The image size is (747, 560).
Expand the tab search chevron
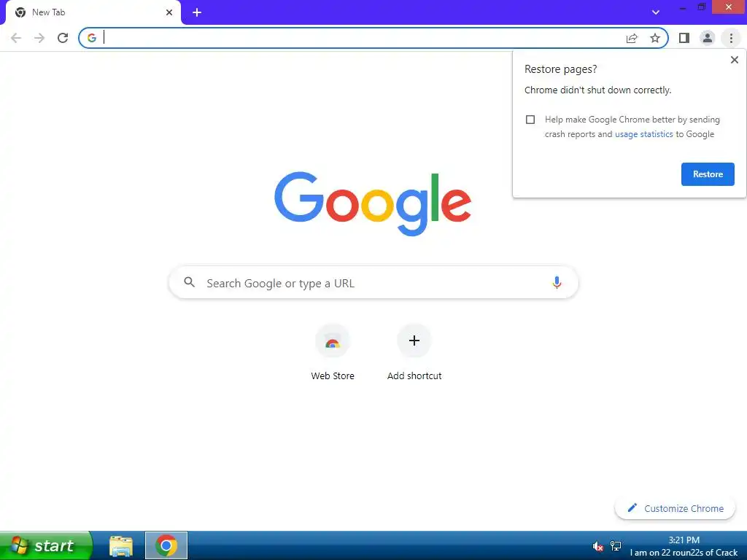(656, 12)
